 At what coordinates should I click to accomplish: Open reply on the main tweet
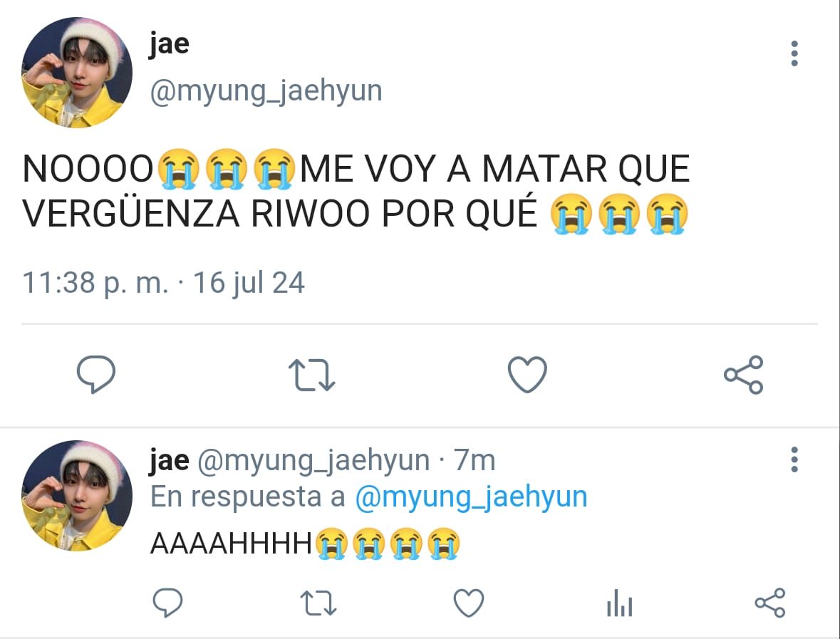[96, 375]
